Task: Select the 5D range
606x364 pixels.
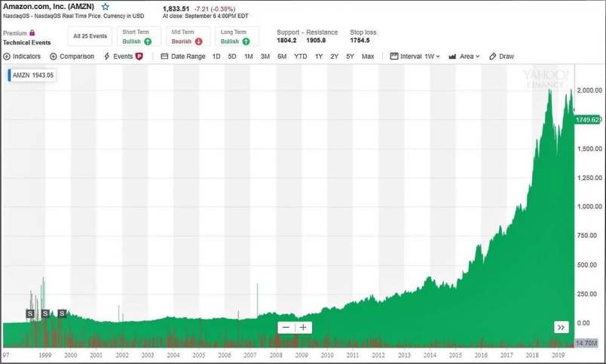Action: coord(232,57)
